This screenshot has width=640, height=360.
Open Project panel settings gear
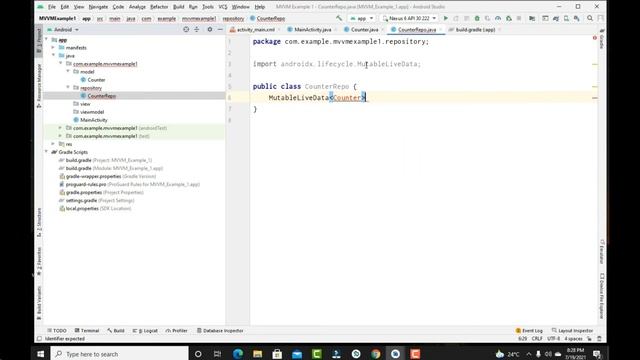[x=210, y=29]
